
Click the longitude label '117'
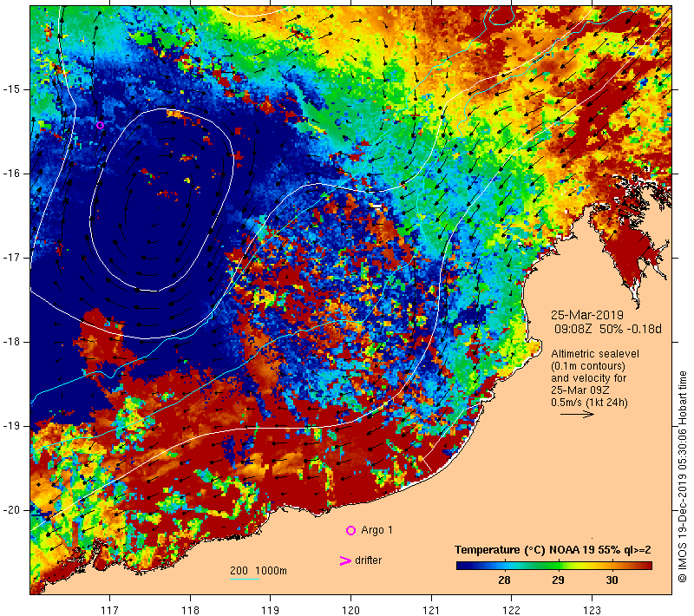(x=109, y=610)
